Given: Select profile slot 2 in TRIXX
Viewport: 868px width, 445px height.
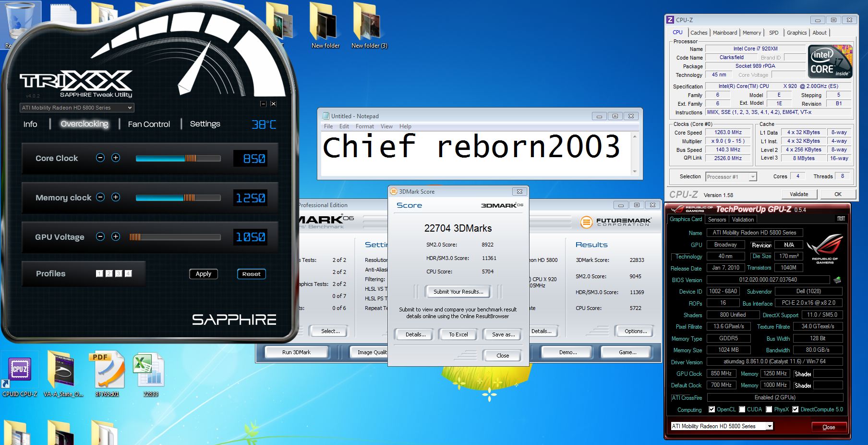Looking at the screenshot, I should (x=109, y=273).
